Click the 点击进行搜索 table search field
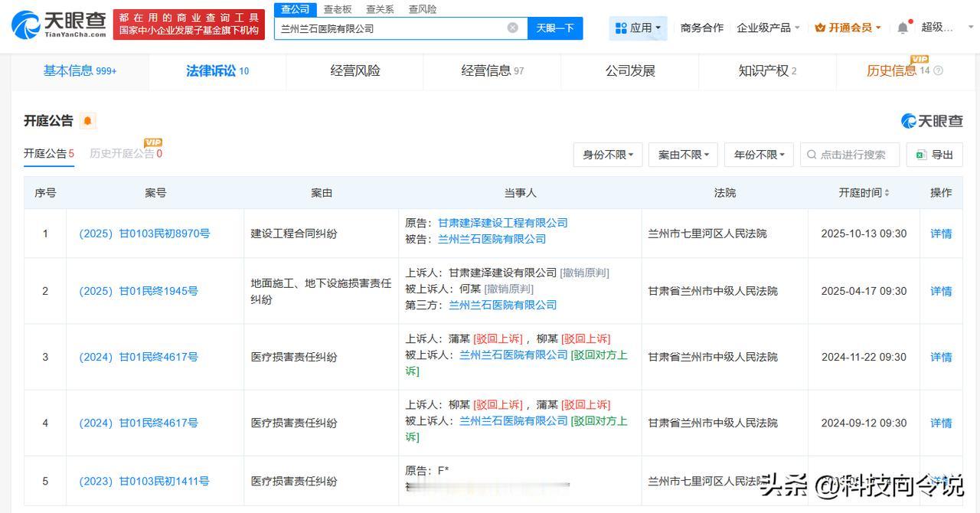This screenshot has width=980, height=513. click(x=850, y=155)
